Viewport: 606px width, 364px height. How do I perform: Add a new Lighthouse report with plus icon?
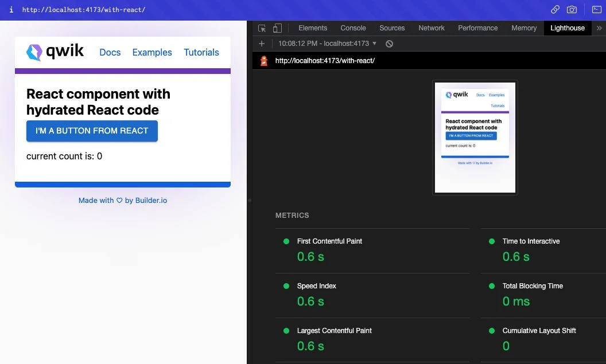point(262,44)
